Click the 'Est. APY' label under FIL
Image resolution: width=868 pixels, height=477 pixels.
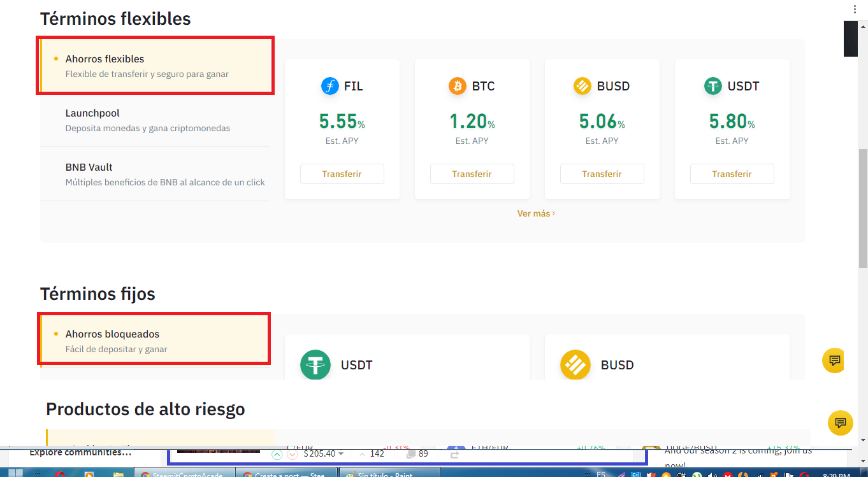point(342,141)
